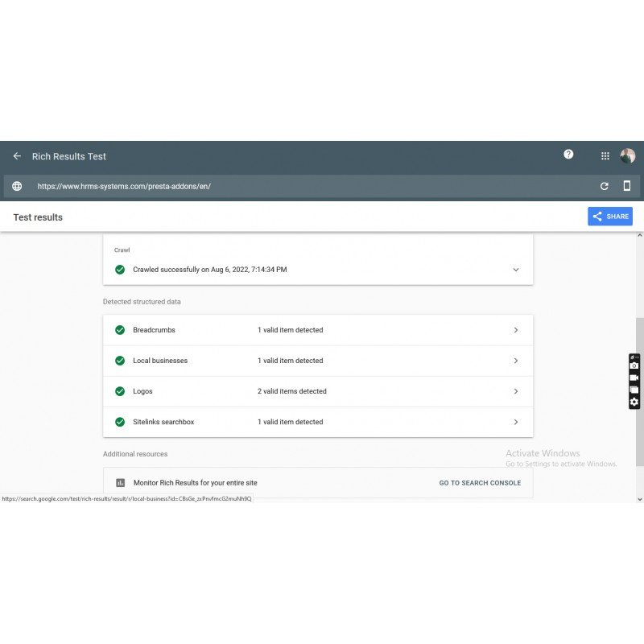644x644 pixels.
Task: Click the "Detected structured data" heading
Action: pos(142,301)
